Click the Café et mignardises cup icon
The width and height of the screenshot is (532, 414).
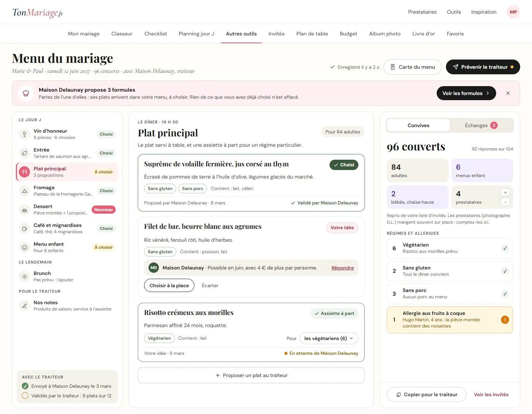coord(24,228)
